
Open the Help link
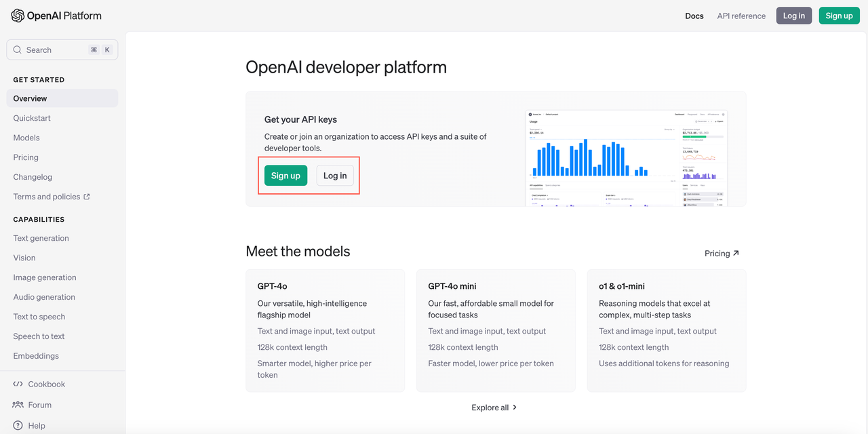point(29,426)
